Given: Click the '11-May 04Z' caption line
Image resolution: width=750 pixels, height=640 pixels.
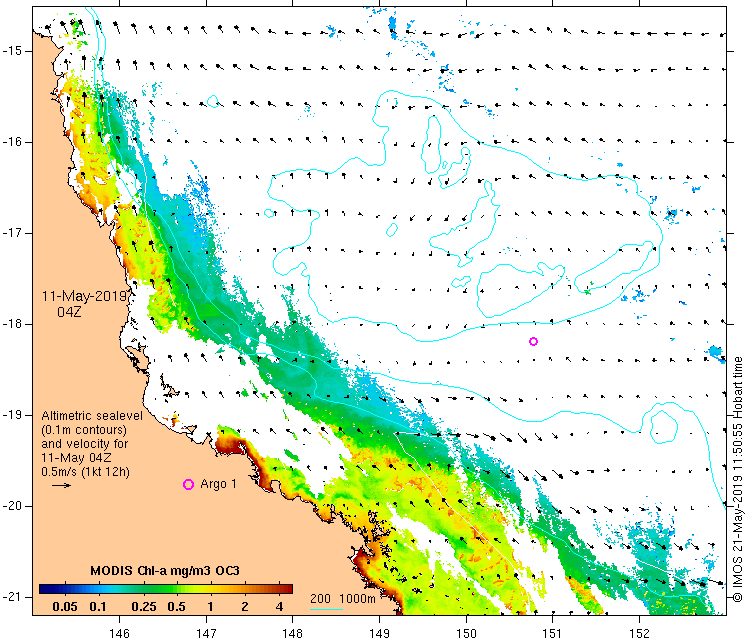Looking at the screenshot, I should tap(76, 457).
